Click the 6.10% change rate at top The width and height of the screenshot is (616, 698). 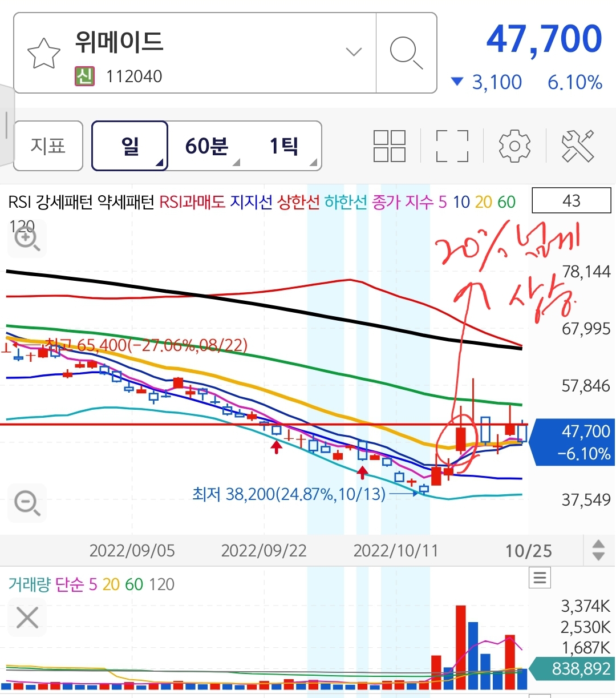click(575, 82)
